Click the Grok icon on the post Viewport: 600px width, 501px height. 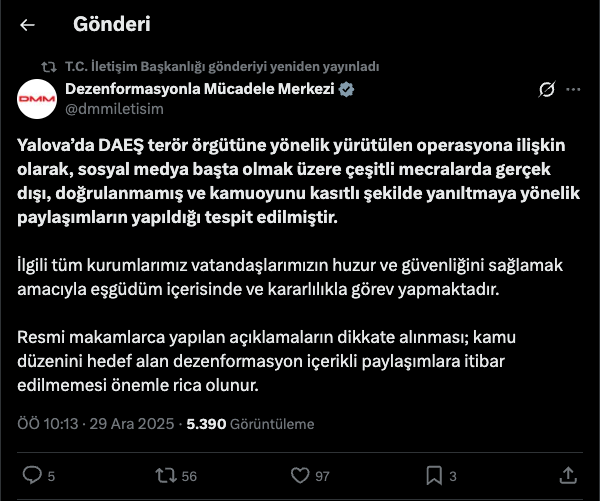click(546, 90)
